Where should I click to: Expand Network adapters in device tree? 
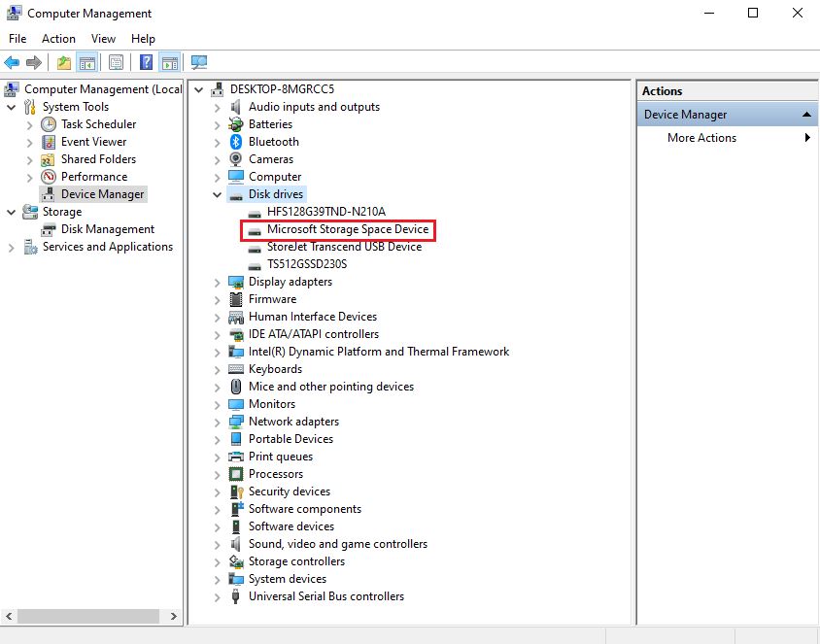(x=217, y=422)
